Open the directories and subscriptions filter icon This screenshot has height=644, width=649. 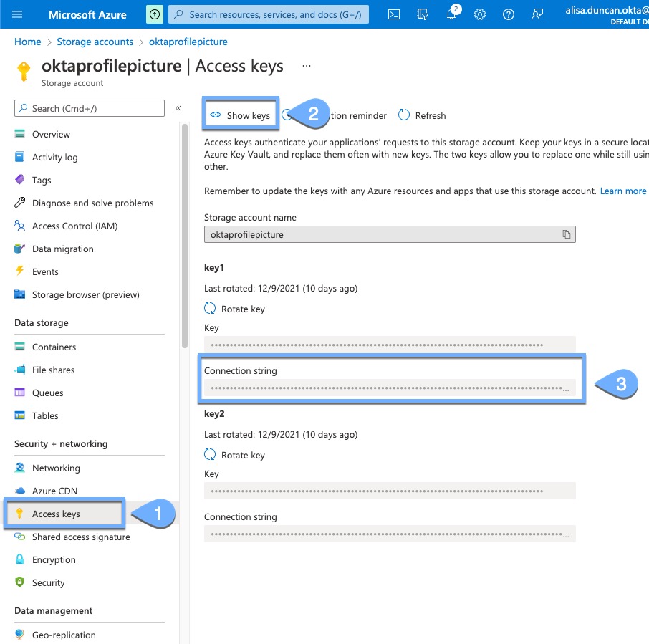coord(423,14)
